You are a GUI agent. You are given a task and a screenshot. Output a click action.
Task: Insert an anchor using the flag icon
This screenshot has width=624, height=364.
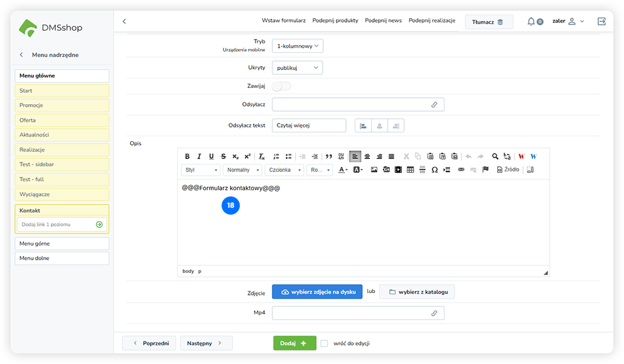pos(485,170)
